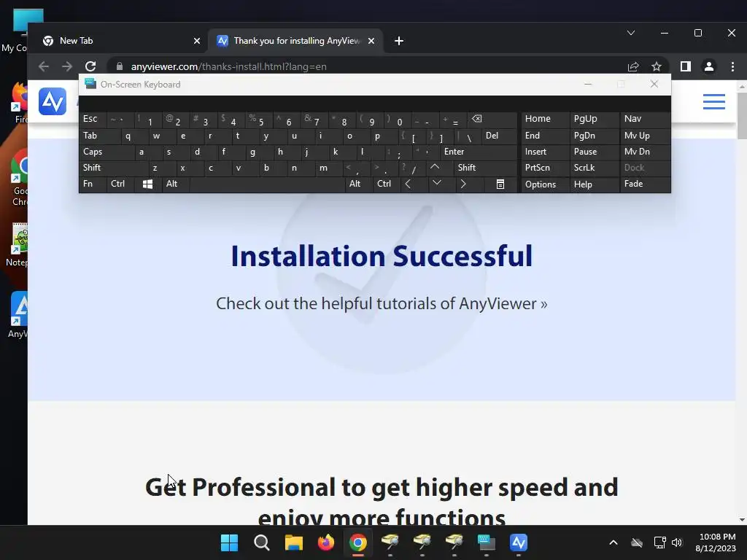Show hidden system tray icons chevron
The height and width of the screenshot is (560, 747).
coord(614,542)
